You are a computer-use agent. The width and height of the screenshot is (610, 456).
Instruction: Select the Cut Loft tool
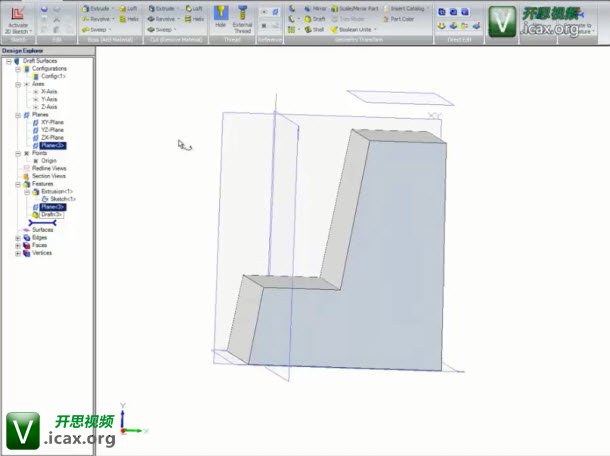click(194, 9)
